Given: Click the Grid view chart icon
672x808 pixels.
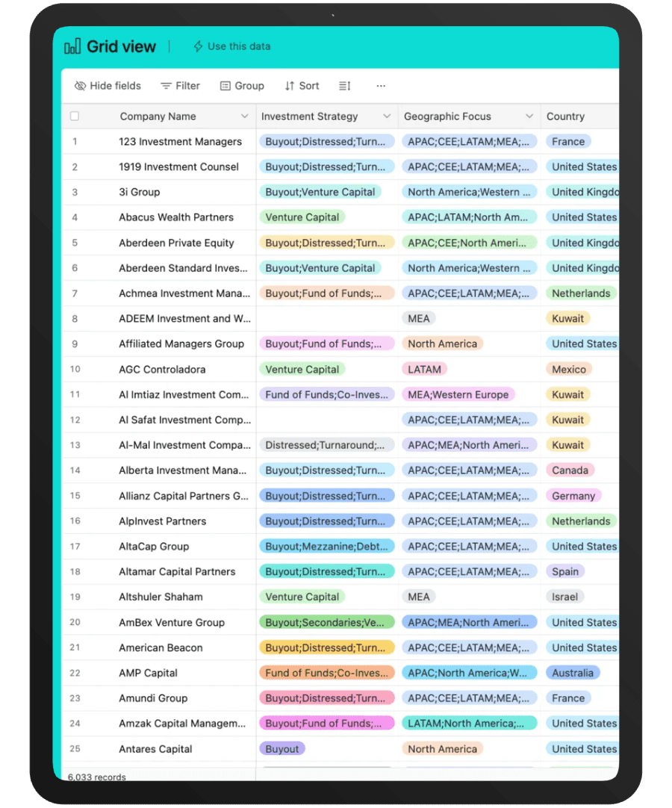Looking at the screenshot, I should pyautogui.click(x=72, y=46).
